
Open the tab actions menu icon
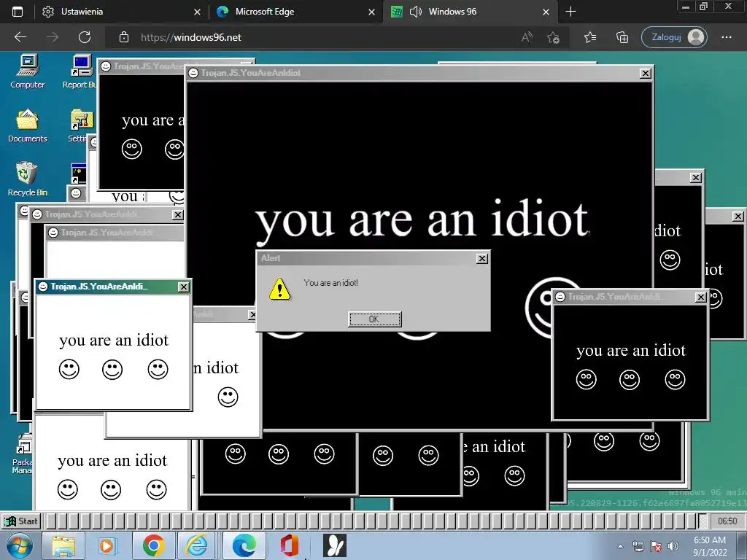18,12
